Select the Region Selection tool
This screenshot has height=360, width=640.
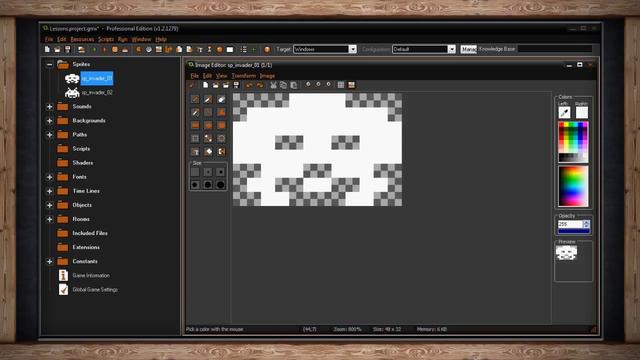[195, 138]
